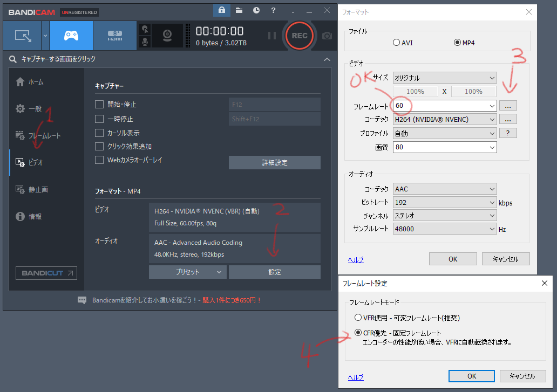This screenshot has height=392, width=557.
Task: Confirm フォーマット dialog with OK
Action: pyautogui.click(x=453, y=259)
